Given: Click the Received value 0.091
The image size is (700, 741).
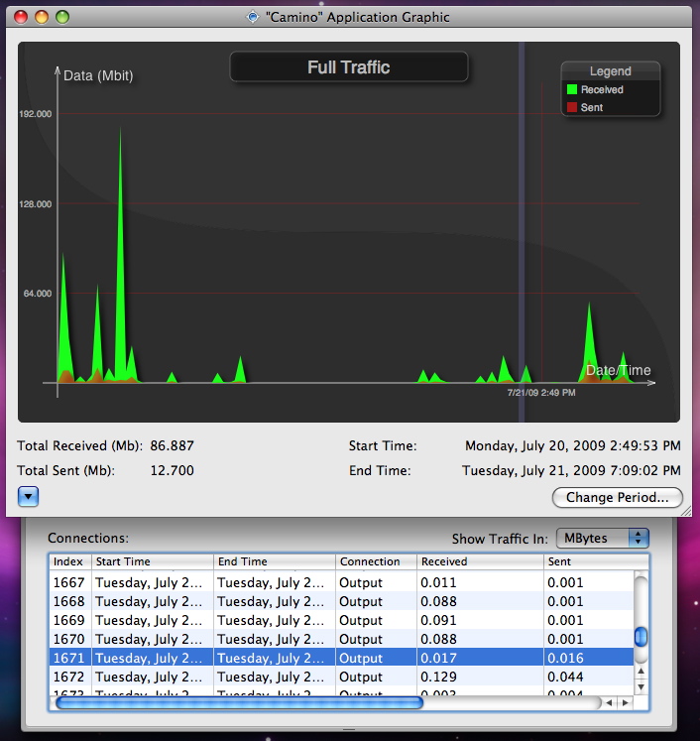Looking at the screenshot, I should coord(438,620).
